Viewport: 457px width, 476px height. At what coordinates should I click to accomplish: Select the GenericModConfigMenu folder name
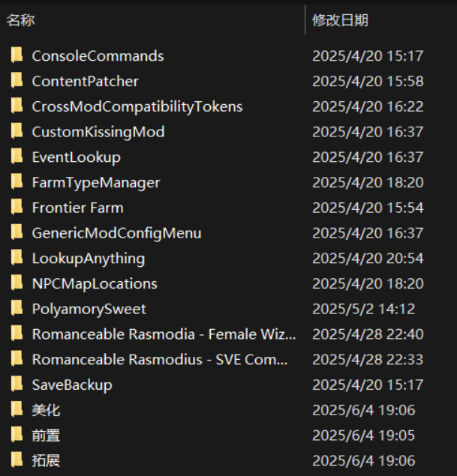pyautogui.click(x=116, y=233)
